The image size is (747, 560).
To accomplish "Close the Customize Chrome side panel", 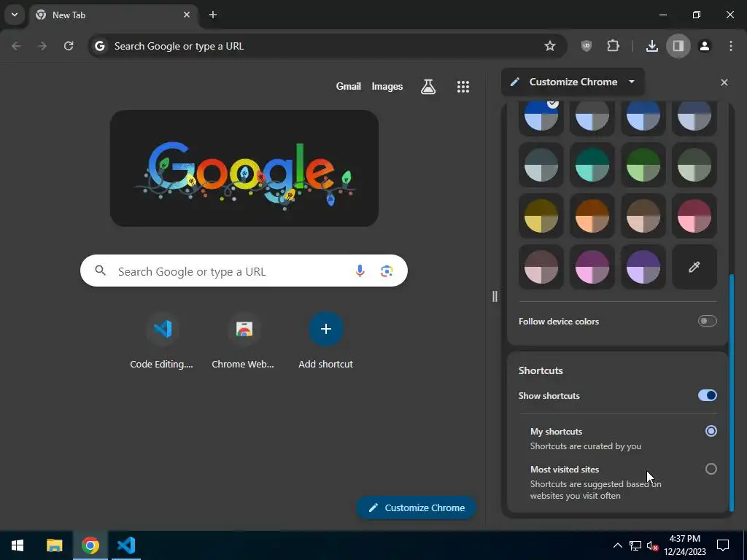I will pyautogui.click(x=724, y=82).
